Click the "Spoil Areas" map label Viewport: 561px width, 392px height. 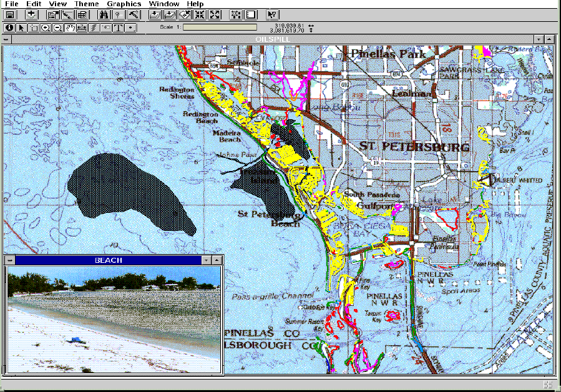(461, 291)
